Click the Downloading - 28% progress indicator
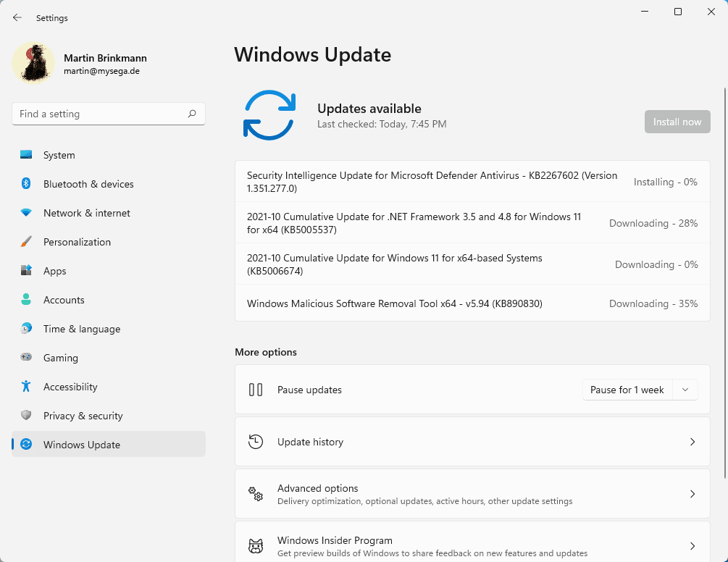The image size is (728, 562). 653,223
